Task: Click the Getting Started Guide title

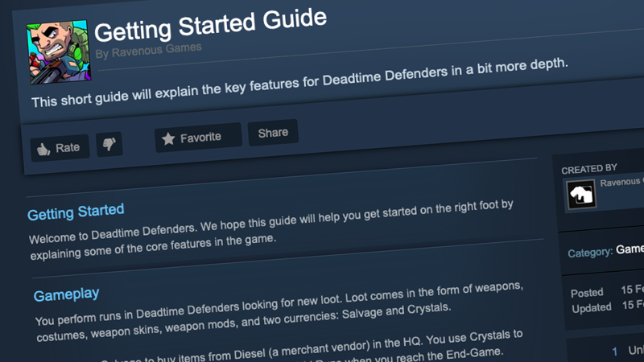Action: [211, 26]
